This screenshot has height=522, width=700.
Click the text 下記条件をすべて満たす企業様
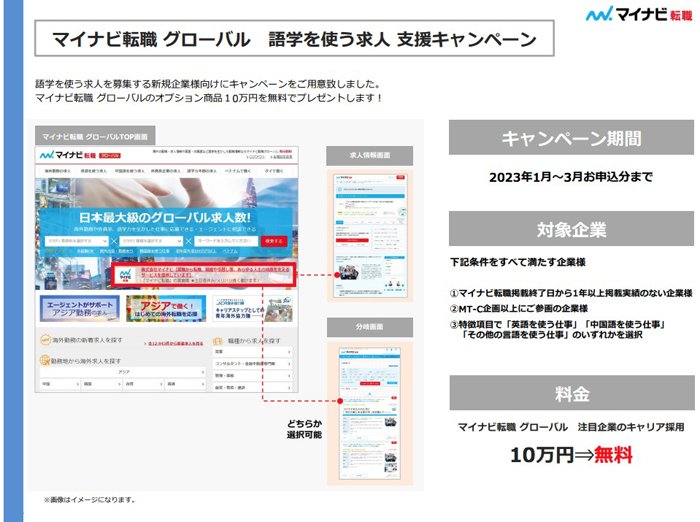(518, 262)
